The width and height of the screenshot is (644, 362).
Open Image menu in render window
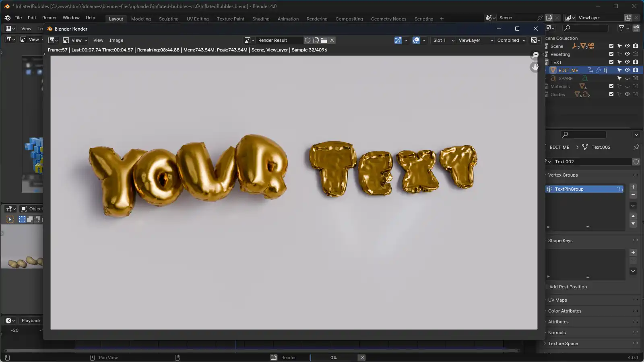click(x=116, y=40)
